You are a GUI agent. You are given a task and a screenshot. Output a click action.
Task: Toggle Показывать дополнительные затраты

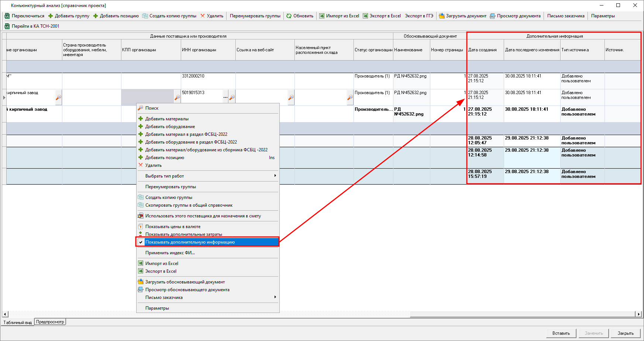coord(208,234)
